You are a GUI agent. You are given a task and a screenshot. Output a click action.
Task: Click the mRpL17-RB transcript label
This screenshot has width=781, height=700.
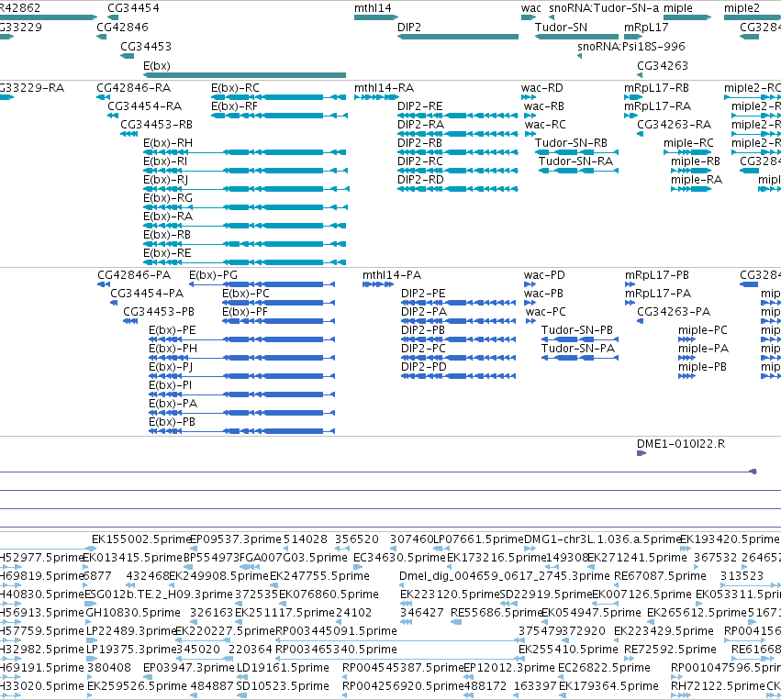[656, 88]
